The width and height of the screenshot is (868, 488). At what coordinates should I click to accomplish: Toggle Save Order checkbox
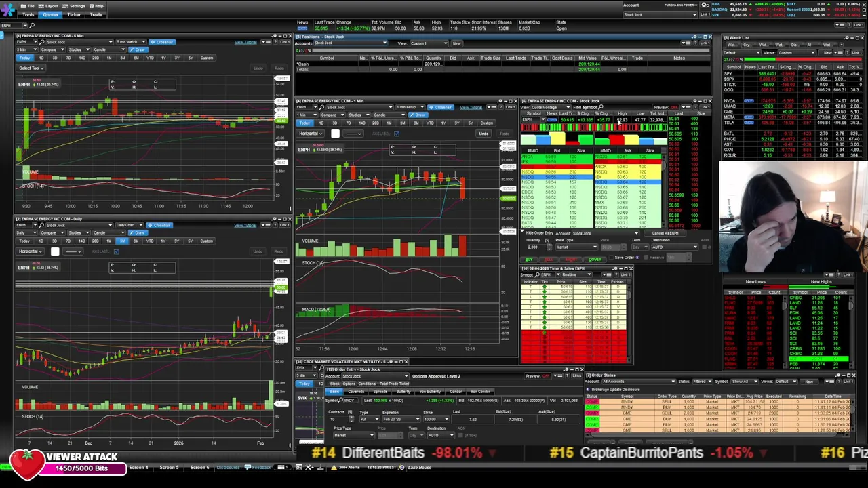point(612,258)
